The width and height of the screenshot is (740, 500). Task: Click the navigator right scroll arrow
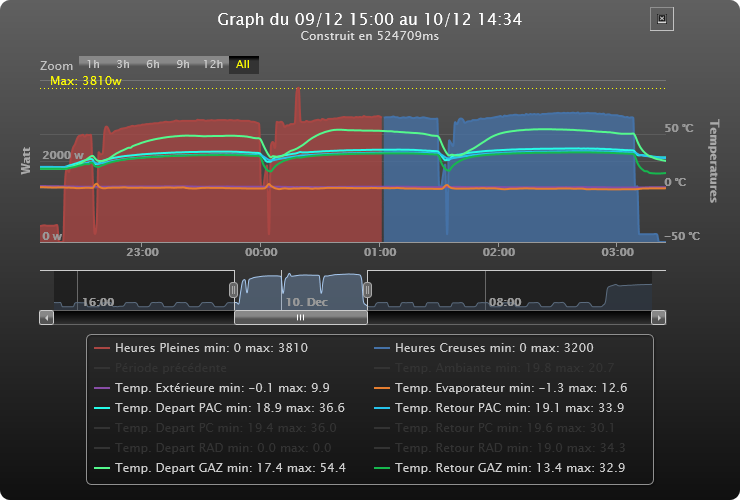(658, 317)
